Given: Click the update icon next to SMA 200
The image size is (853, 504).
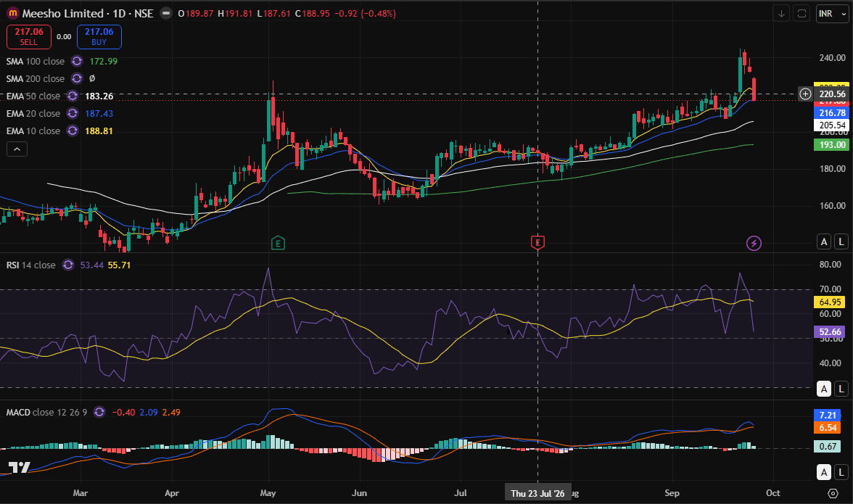Looking at the screenshot, I should (77, 79).
